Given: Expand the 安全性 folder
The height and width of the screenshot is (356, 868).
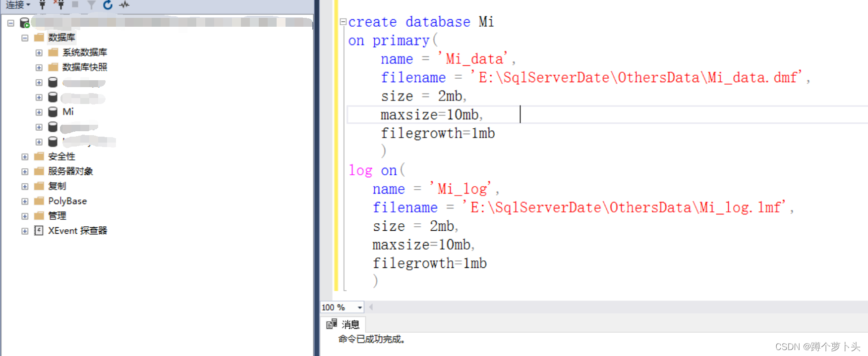Looking at the screenshot, I should click(x=25, y=156).
